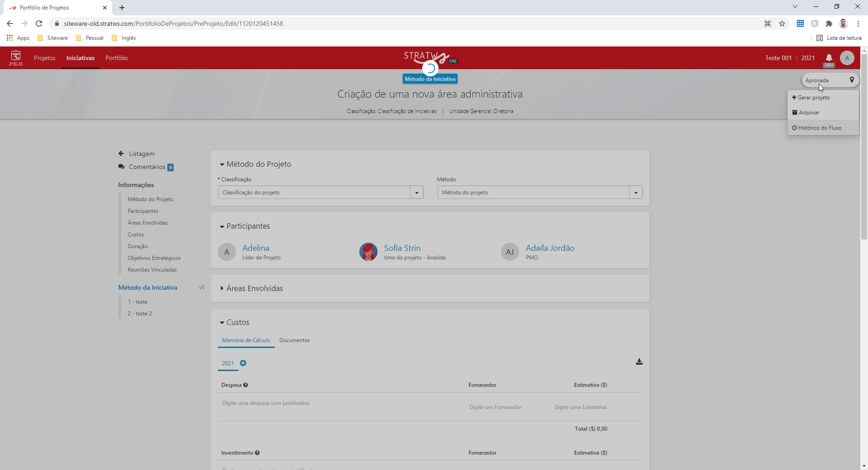Jump to Participantes in the sidebar
This screenshot has height=470, width=868.
pos(143,211)
